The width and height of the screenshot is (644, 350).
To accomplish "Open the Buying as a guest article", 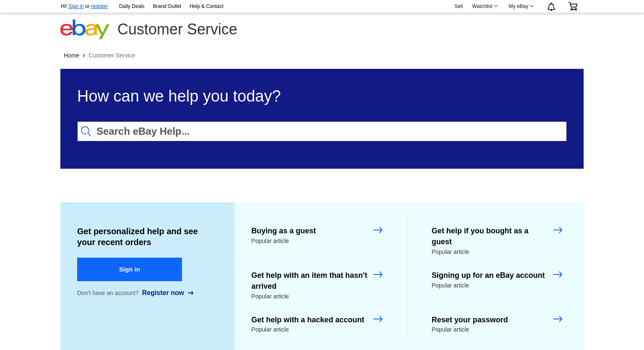I will click(283, 231).
